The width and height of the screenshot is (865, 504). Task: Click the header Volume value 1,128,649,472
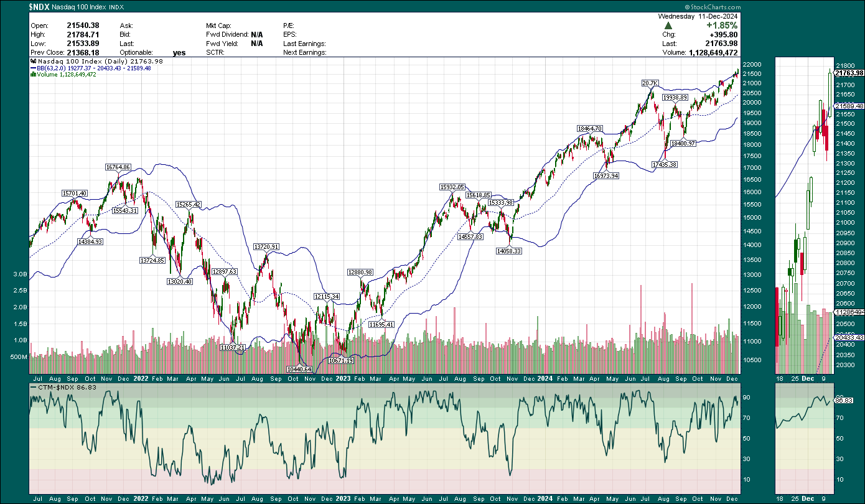click(713, 53)
